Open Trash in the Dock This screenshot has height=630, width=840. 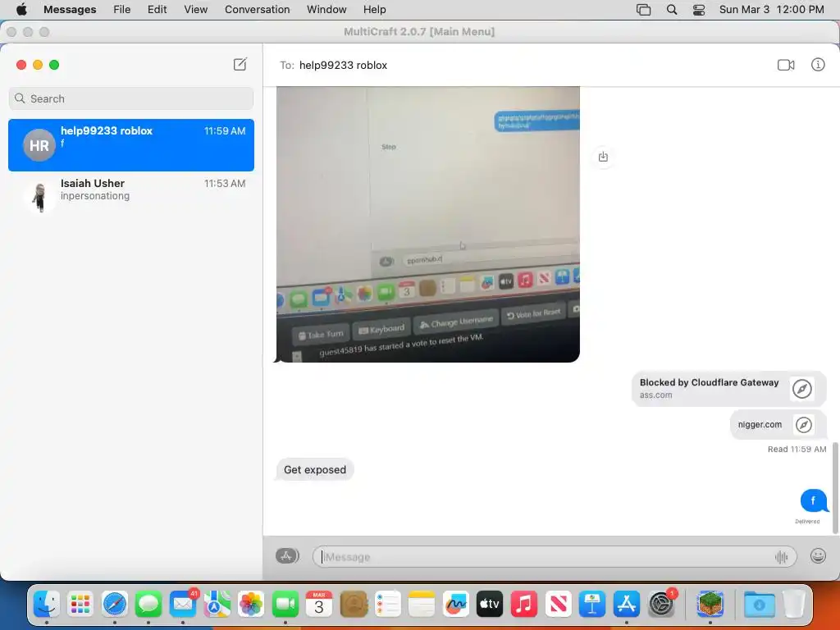pyautogui.click(x=794, y=605)
